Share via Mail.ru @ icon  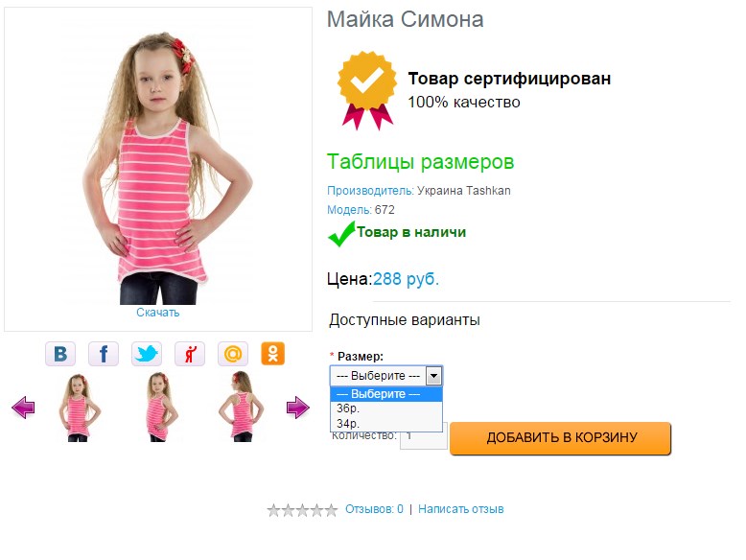[233, 354]
